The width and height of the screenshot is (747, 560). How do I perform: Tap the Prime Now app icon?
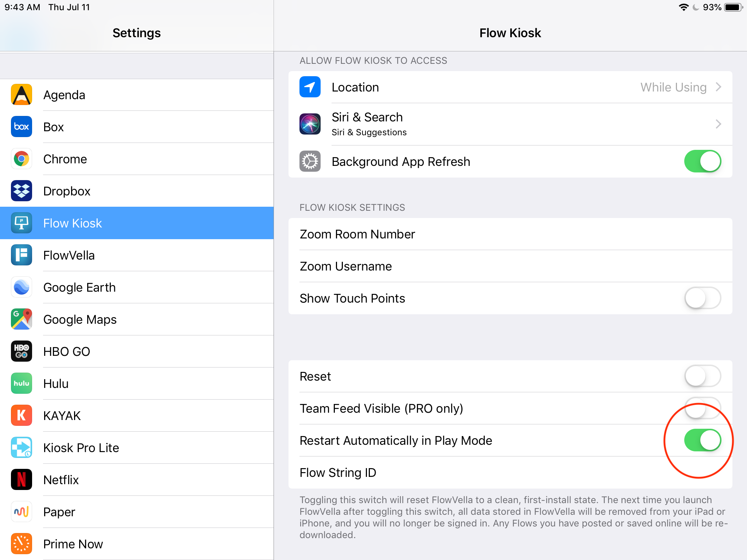22,544
